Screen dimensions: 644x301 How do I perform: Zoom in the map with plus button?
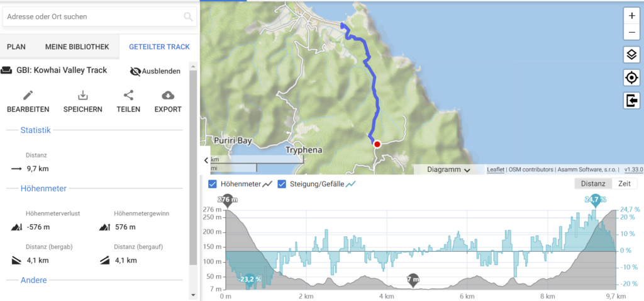pyautogui.click(x=631, y=16)
